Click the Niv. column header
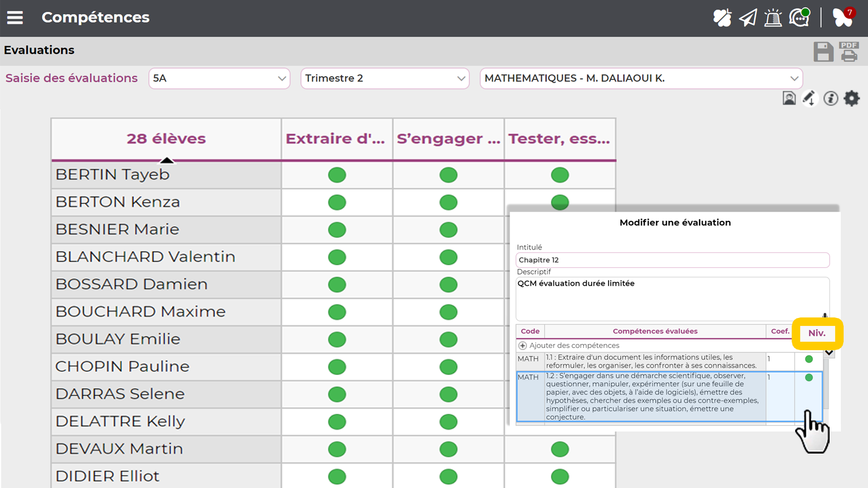The width and height of the screenshot is (868, 488). pos(817,333)
